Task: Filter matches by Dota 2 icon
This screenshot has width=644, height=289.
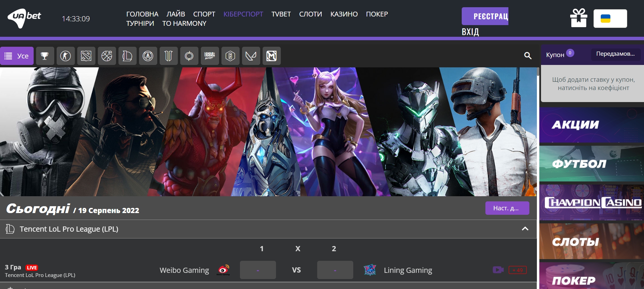Action: (86, 56)
